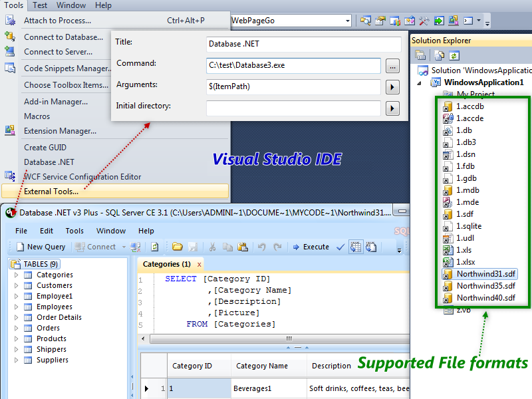Click the Open folder icon in toolbar

pyautogui.click(x=177, y=247)
